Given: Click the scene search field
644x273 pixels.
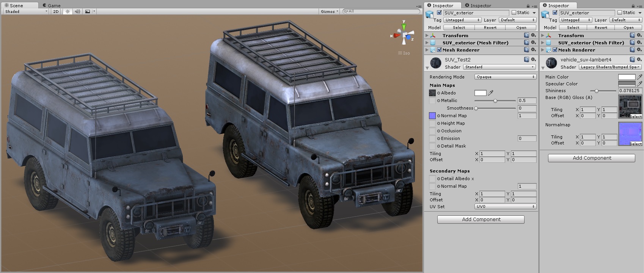Looking at the screenshot, I should [x=381, y=11].
